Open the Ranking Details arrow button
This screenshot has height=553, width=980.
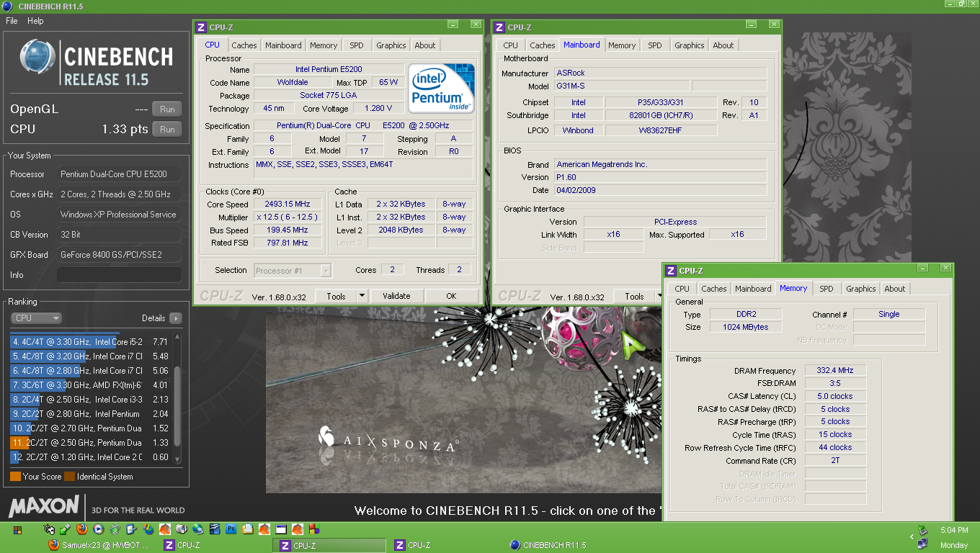click(x=176, y=318)
